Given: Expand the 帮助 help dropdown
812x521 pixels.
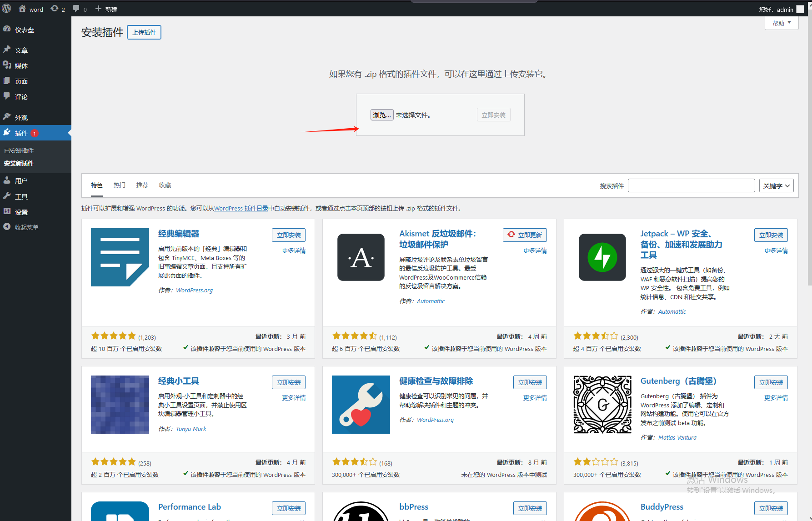Looking at the screenshot, I should coord(782,23).
